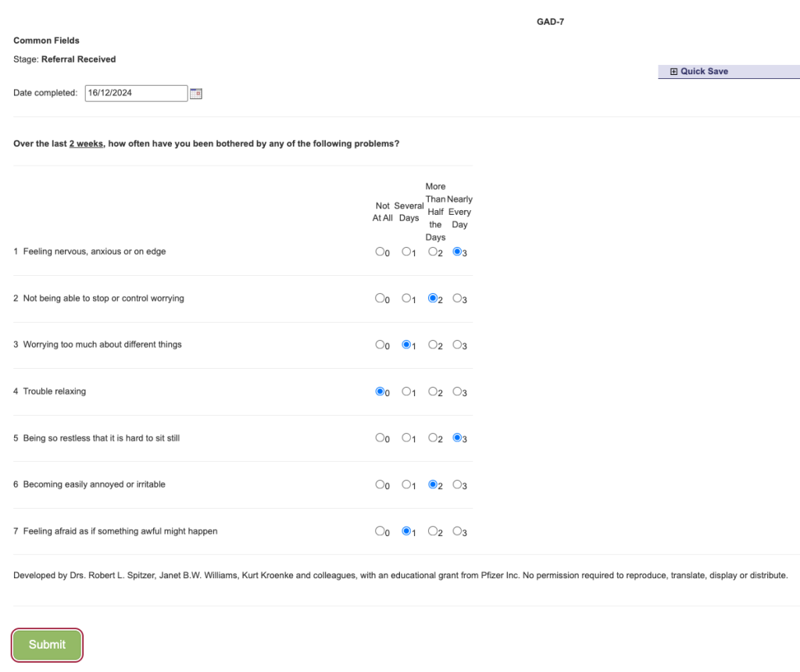Select 2 for Being so restless
The image size is (800, 672).
pos(433,438)
